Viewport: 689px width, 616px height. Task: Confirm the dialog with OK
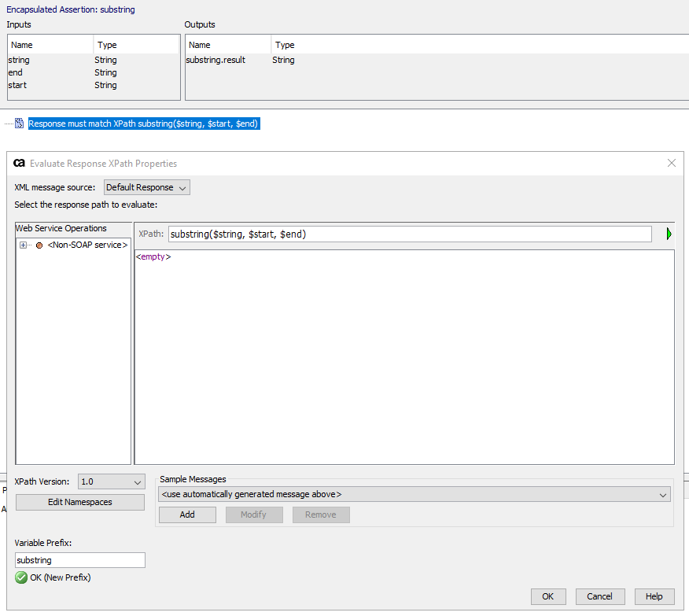coord(548,596)
